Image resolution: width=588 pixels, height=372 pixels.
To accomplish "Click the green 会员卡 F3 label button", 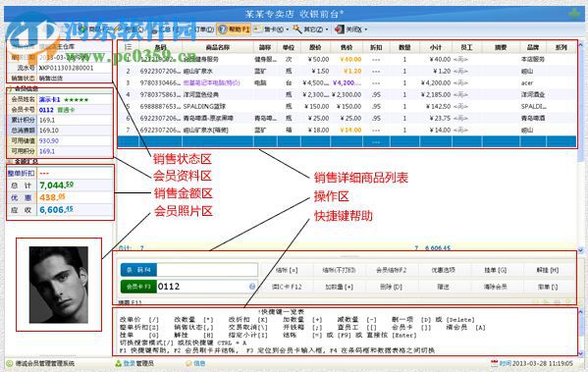I will click(138, 287).
